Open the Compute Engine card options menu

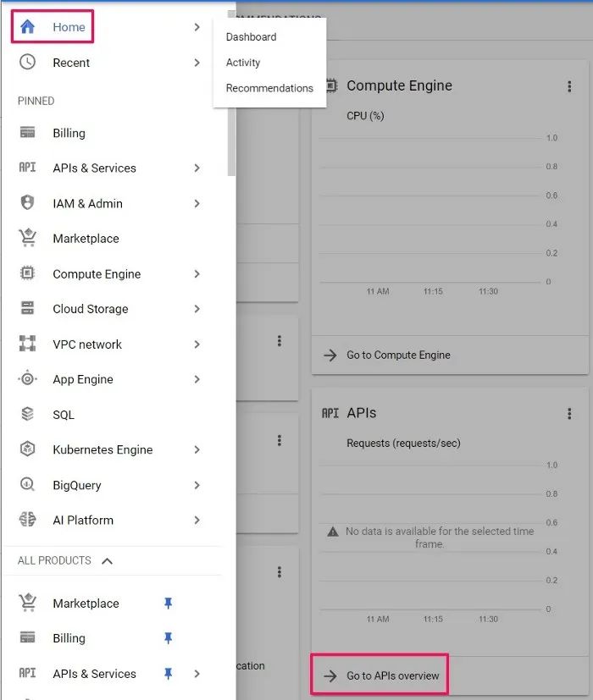(569, 85)
